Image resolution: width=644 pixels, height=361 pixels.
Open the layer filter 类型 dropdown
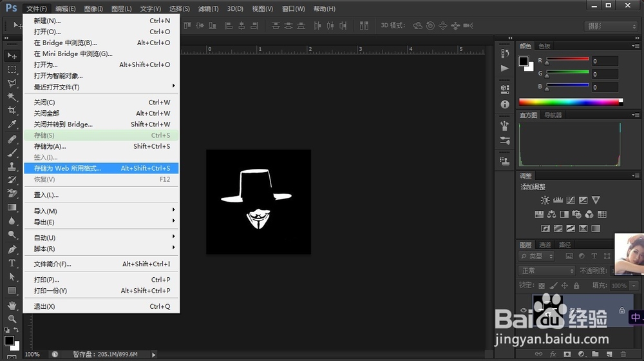536,256
